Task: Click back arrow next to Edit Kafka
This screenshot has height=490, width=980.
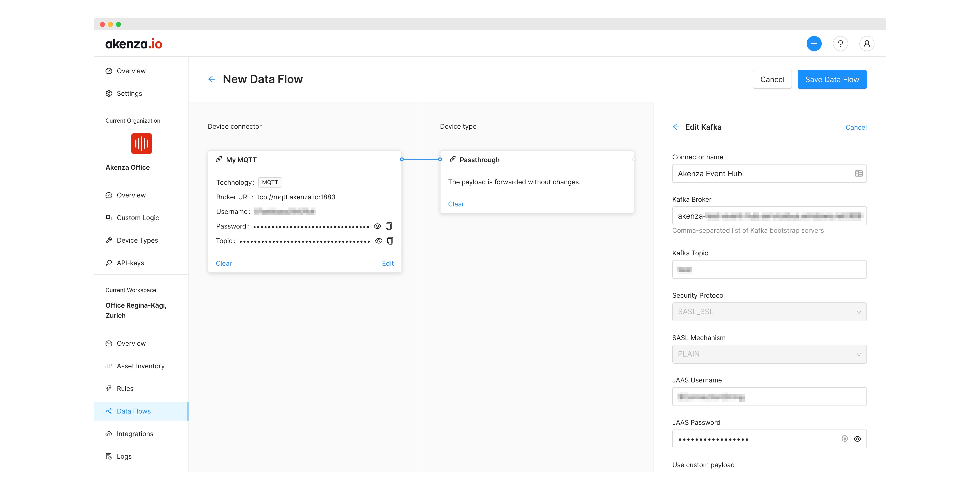Action: (x=676, y=127)
